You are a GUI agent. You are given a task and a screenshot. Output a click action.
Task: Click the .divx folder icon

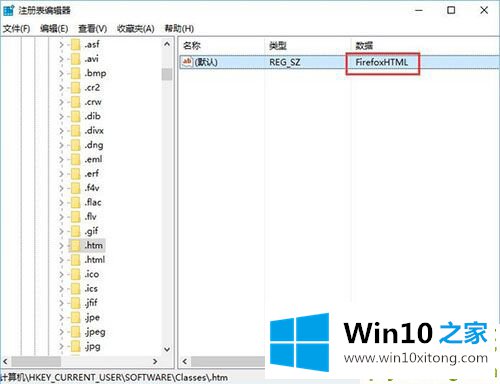(x=76, y=131)
